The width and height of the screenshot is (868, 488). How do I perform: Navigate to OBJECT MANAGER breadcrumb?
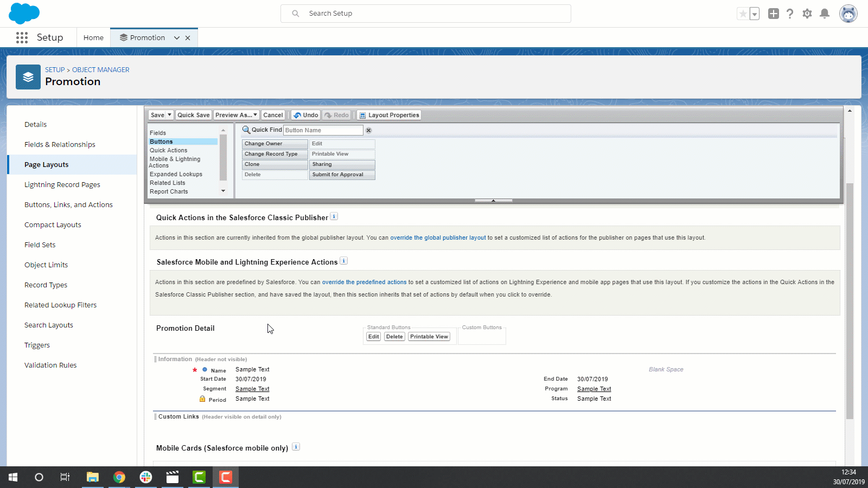click(x=101, y=70)
